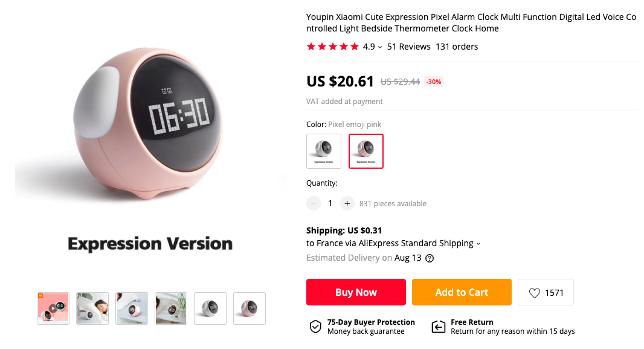Increase quantity with the plus stepper
The image size is (644, 349).
click(347, 203)
